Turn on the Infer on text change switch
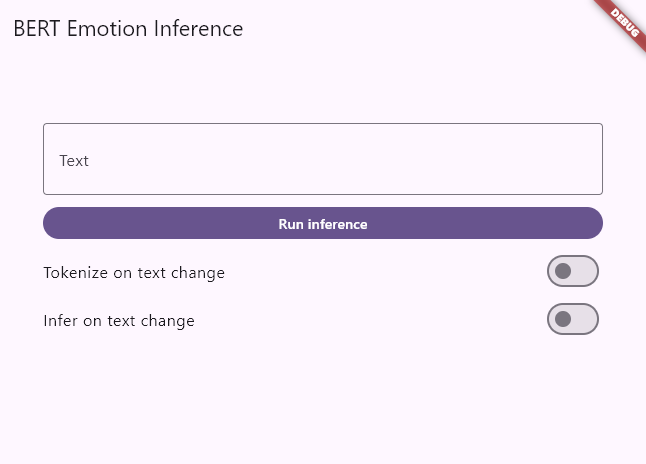This screenshot has height=464, width=646. [x=572, y=320]
